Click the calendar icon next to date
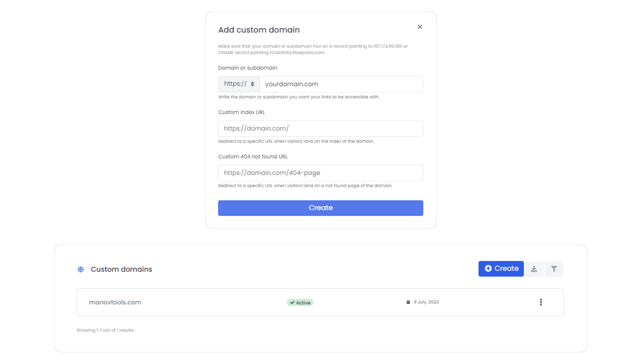The width and height of the screenshot is (624, 364). [x=408, y=302]
